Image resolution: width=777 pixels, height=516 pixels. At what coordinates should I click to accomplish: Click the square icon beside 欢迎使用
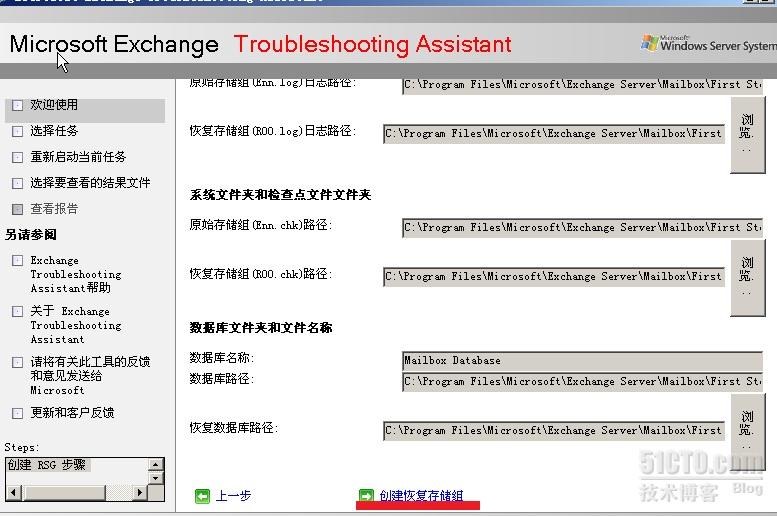click(x=17, y=105)
